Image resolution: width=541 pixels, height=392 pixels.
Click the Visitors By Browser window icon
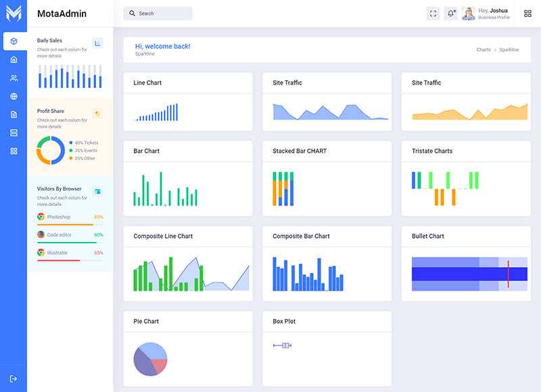click(x=97, y=192)
